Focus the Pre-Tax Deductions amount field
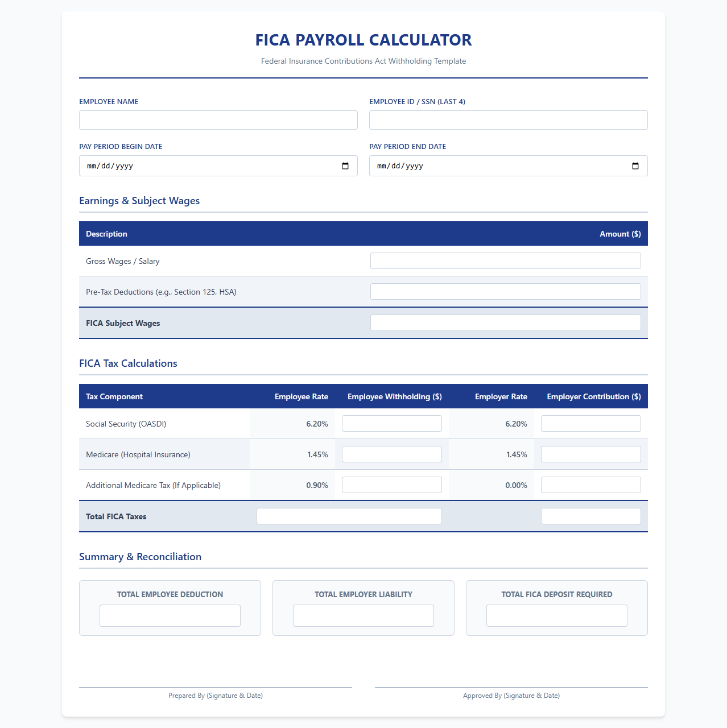The height and width of the screenshot is (728, 727). (x=506, y=292)
